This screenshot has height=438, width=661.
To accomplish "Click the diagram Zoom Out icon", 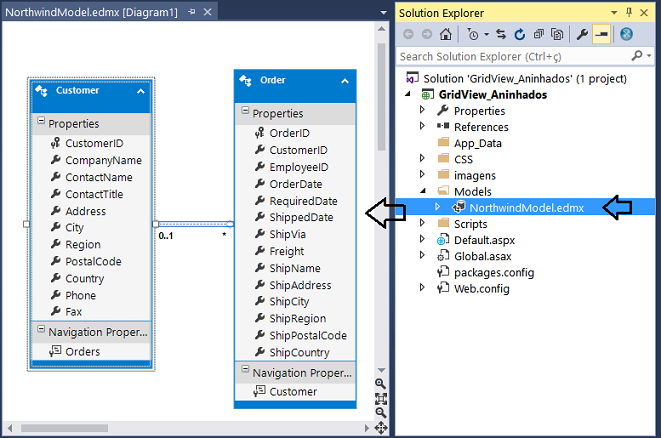I will 381,413.
